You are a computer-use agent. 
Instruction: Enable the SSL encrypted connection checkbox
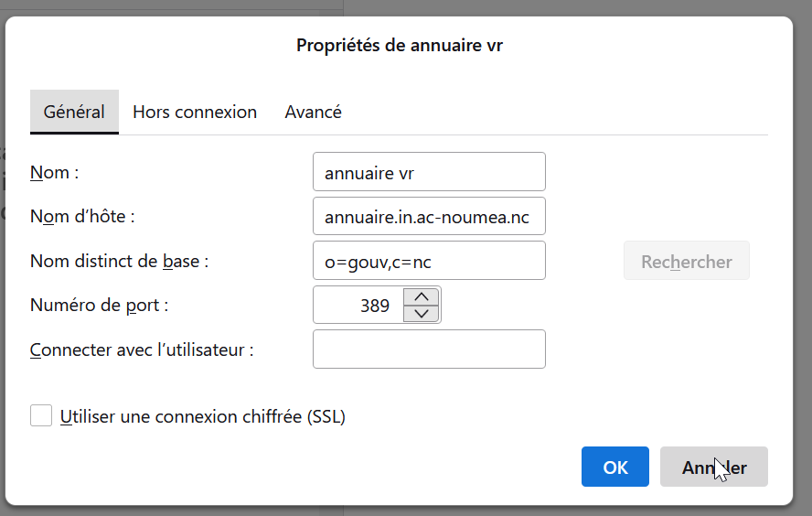41,416
